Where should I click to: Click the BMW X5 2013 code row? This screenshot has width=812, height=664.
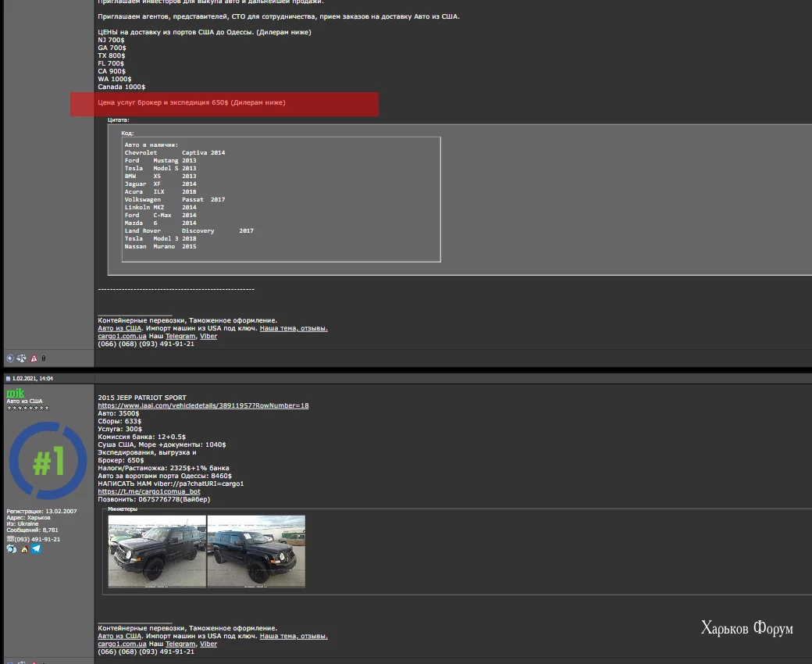point(161,176)
